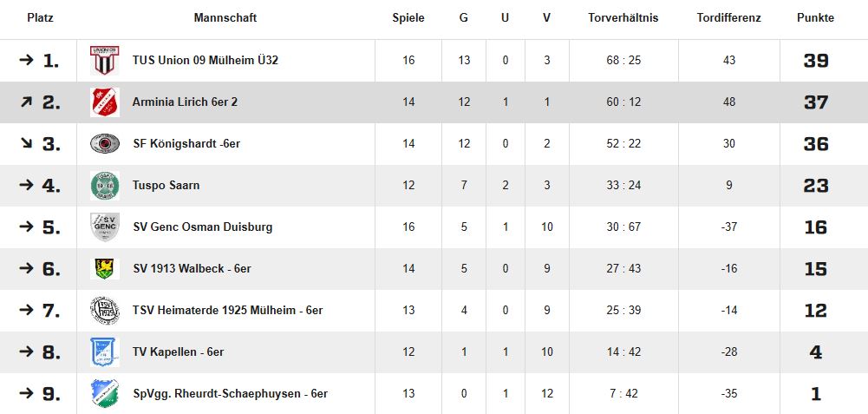
Task: Click the SF Königshardt club crest
Action: point(105,144)
